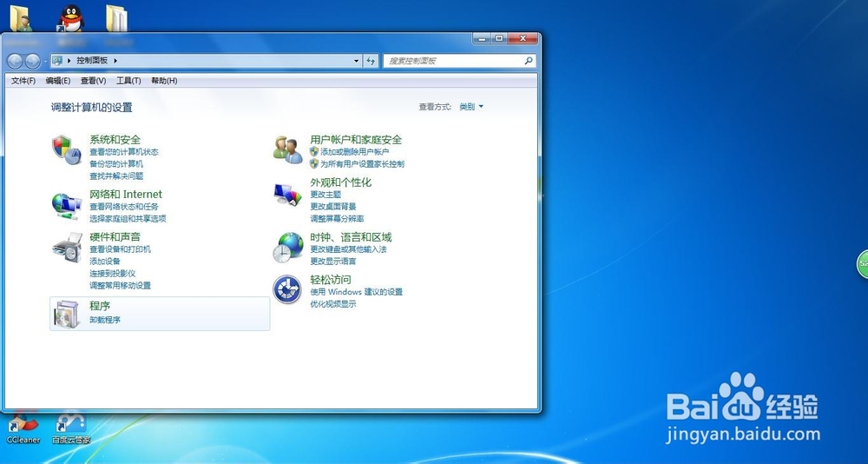
Task: Click 查看您的计算机状态 link
Action: coord(124,152)
